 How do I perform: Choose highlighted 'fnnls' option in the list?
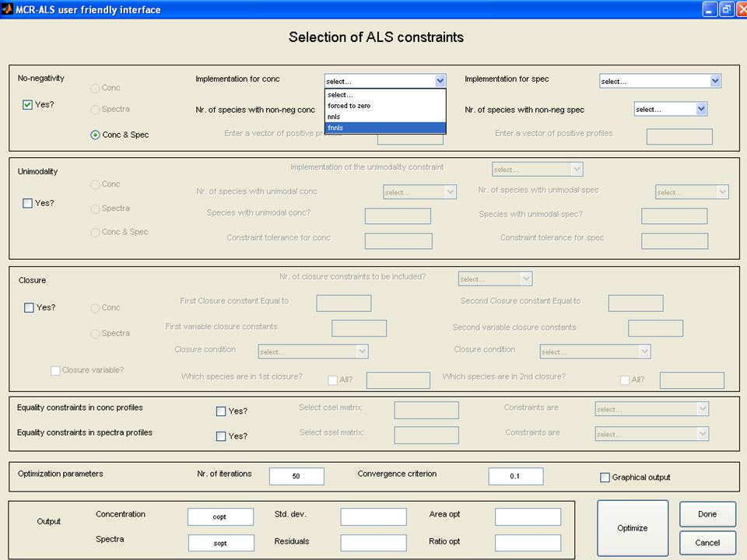coord(385,128)
